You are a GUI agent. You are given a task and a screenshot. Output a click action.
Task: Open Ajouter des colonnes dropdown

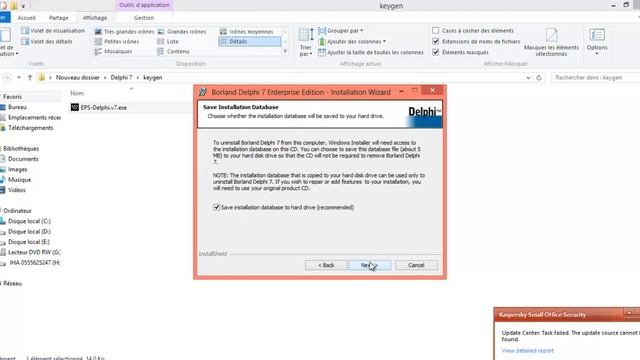352,42
